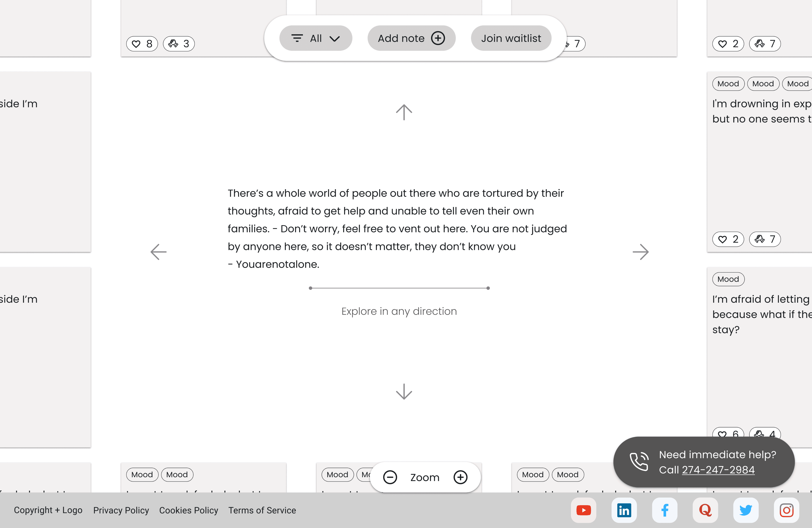Open the Instagram social icon
Viewport: 812px width, 528px height.
pyautogui.click(x=786, y=510)
